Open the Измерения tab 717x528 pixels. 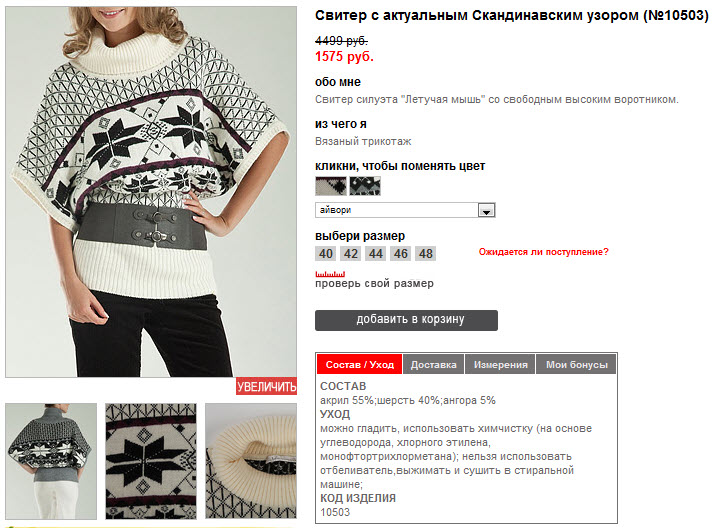click(x=500, y=364)
